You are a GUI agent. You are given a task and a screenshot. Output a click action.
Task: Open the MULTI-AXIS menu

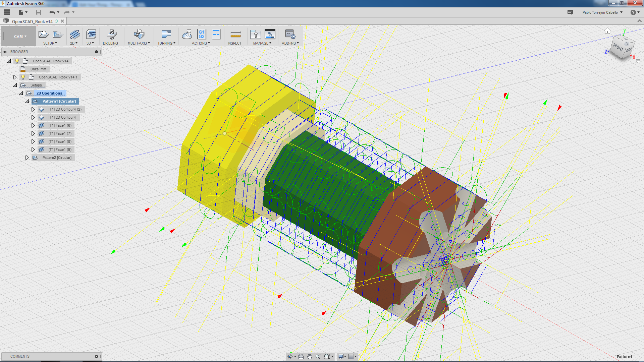pyautogui.click(x=139, y=43)
